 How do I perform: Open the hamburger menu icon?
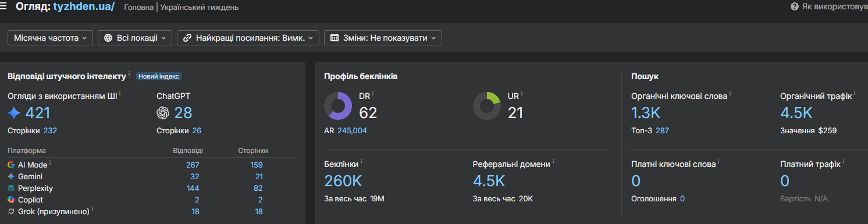click(3, 7)
